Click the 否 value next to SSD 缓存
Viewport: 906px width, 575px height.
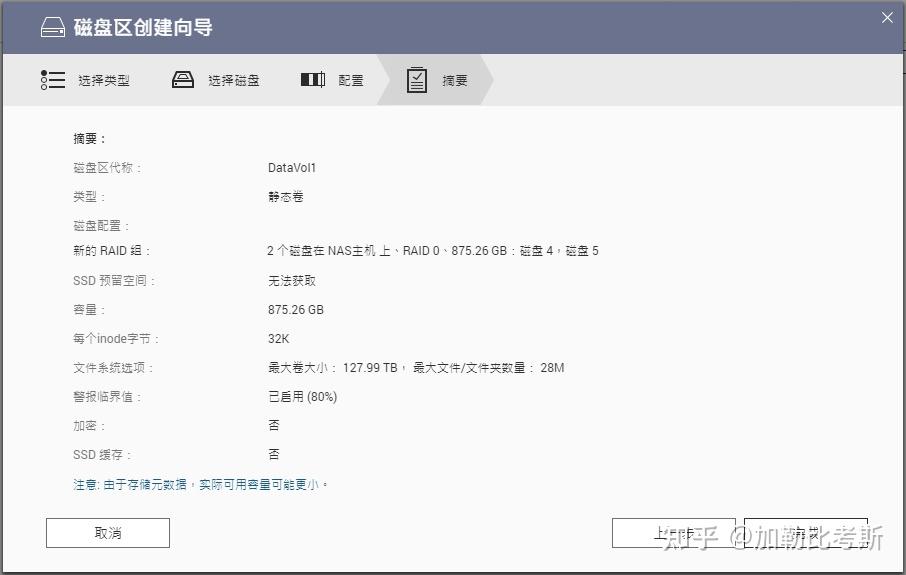coord(274,454)
